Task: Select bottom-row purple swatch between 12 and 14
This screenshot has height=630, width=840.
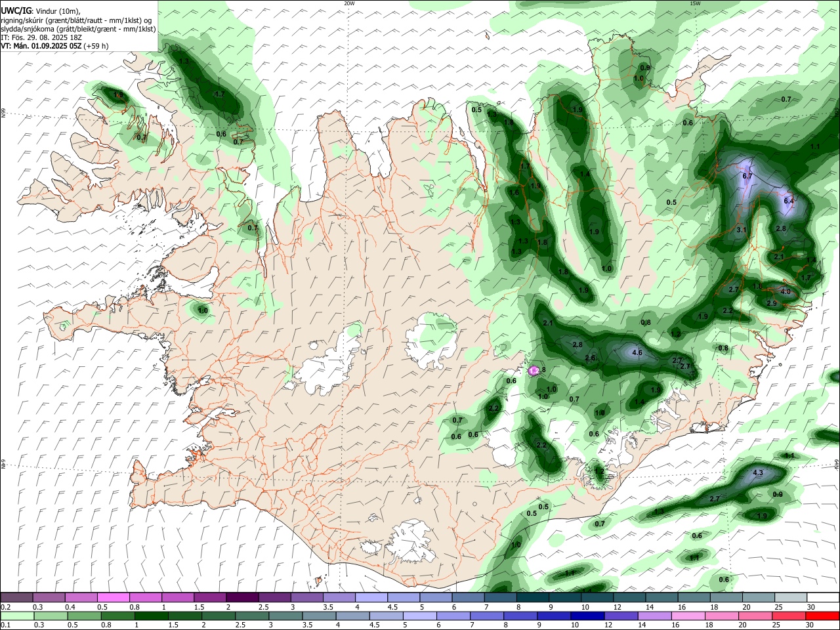Action: (621, 616)
